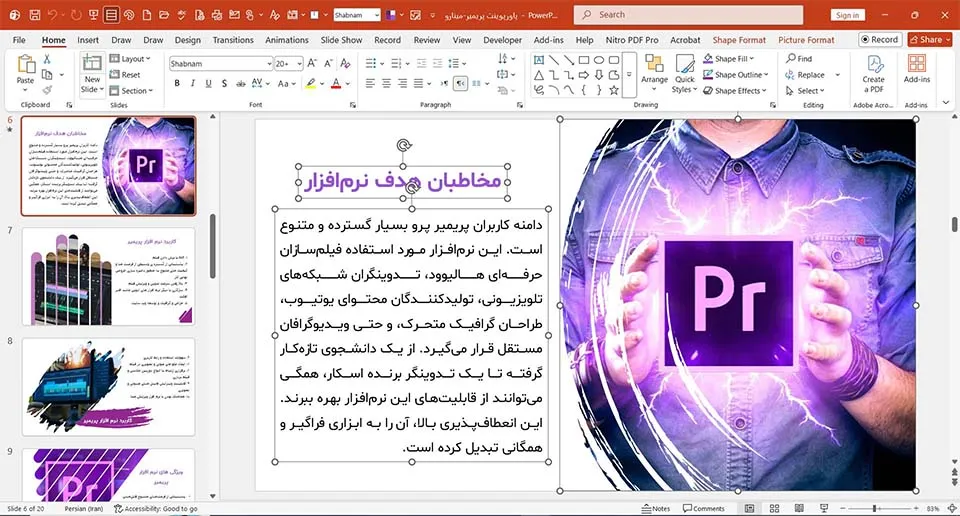Enable right-to-left text direction
960x516 pixels.
(x=460, y=83)
